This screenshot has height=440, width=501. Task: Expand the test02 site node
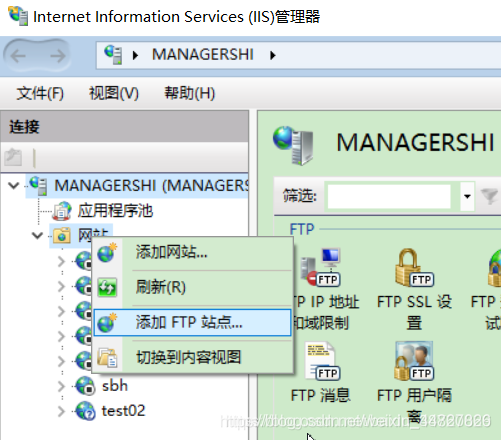click(x=61, y=411)
